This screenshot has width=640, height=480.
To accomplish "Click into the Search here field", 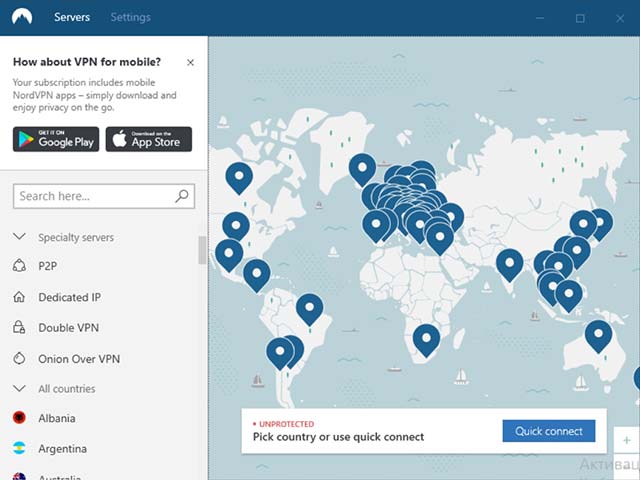I will (x=104, y=196).
